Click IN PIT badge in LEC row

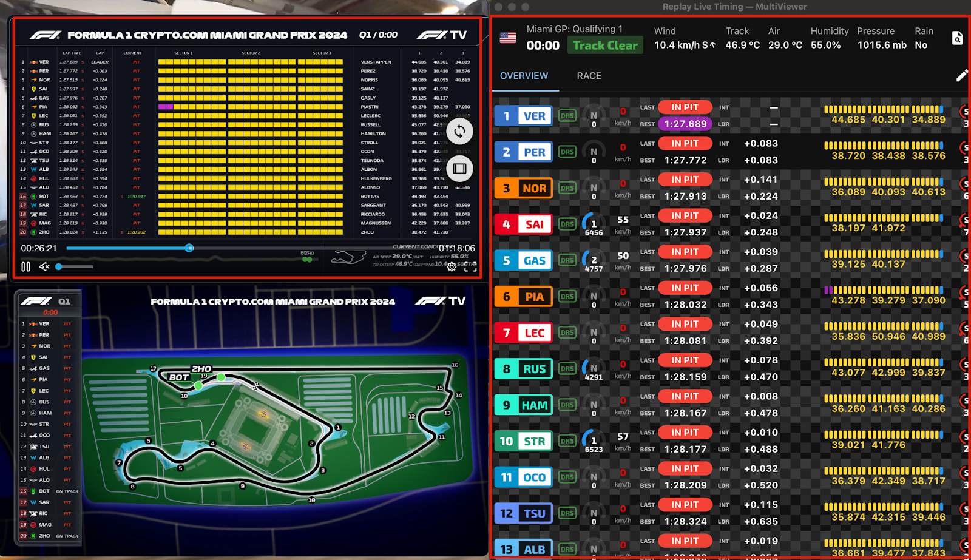[685, 324]
